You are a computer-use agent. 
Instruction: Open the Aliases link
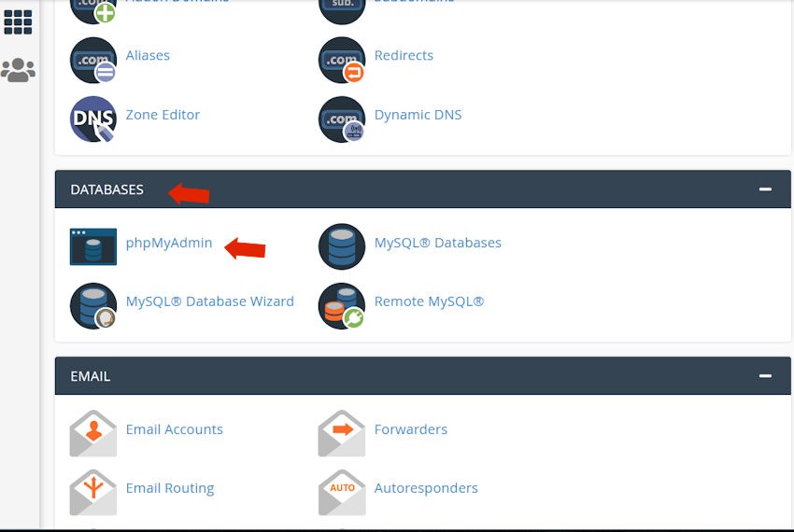coord(148,55)
